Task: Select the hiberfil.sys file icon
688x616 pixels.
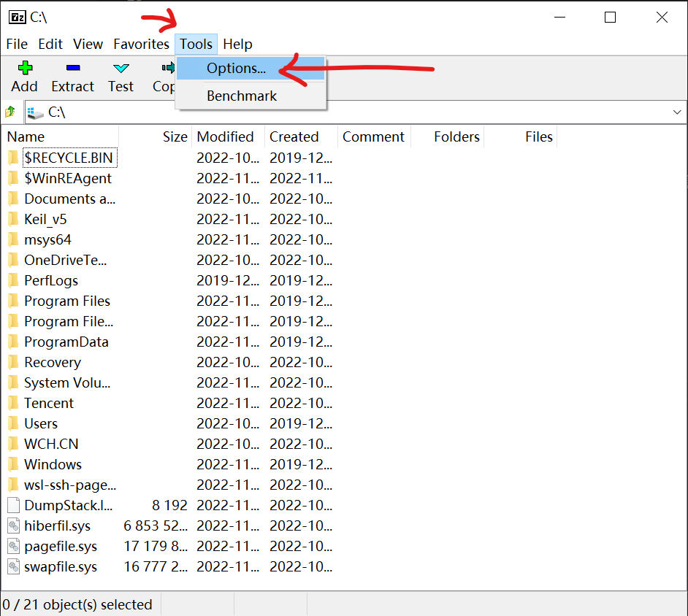Action: pos(13,525)
